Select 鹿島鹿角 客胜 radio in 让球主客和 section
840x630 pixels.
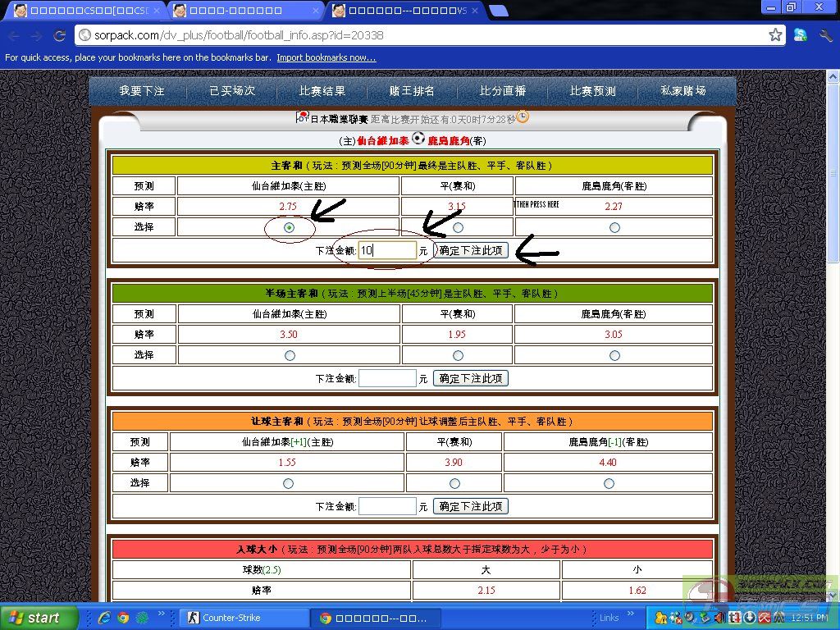point(609,483)
